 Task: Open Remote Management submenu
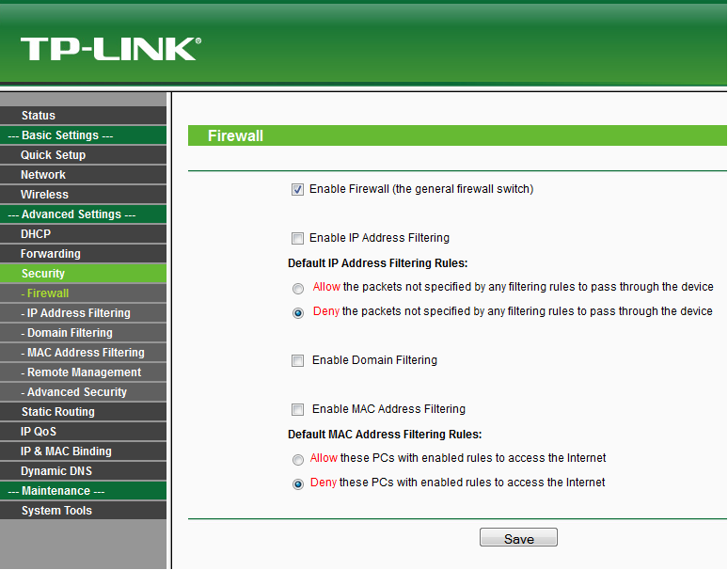click(x=83, y=372)
